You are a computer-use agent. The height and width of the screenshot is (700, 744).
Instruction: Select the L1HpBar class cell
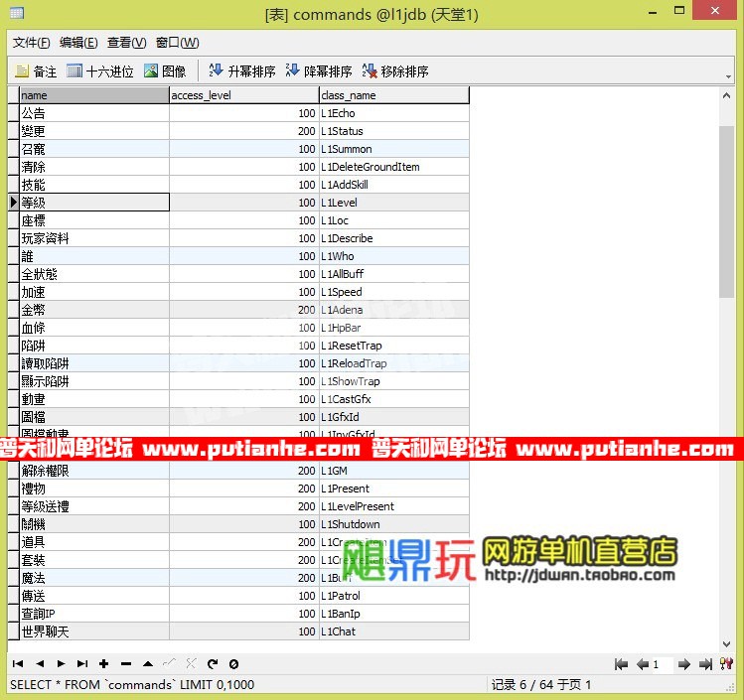[x=394, y=328]
